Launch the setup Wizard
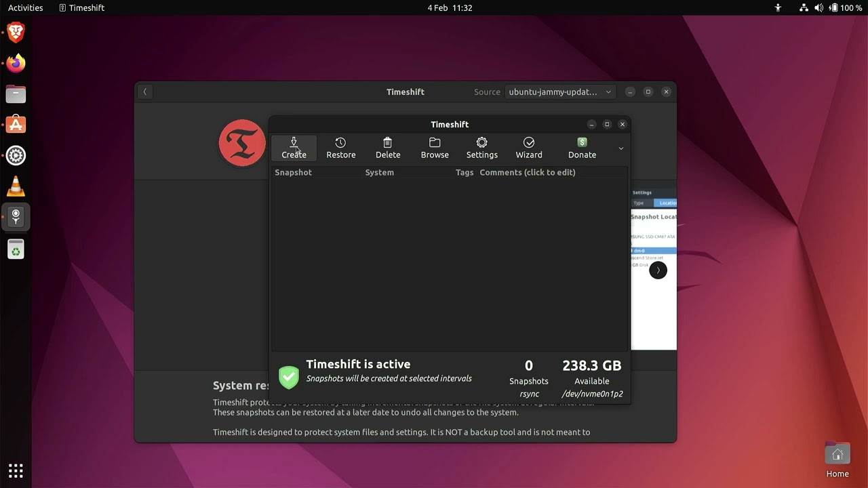 tap(529, 148)
